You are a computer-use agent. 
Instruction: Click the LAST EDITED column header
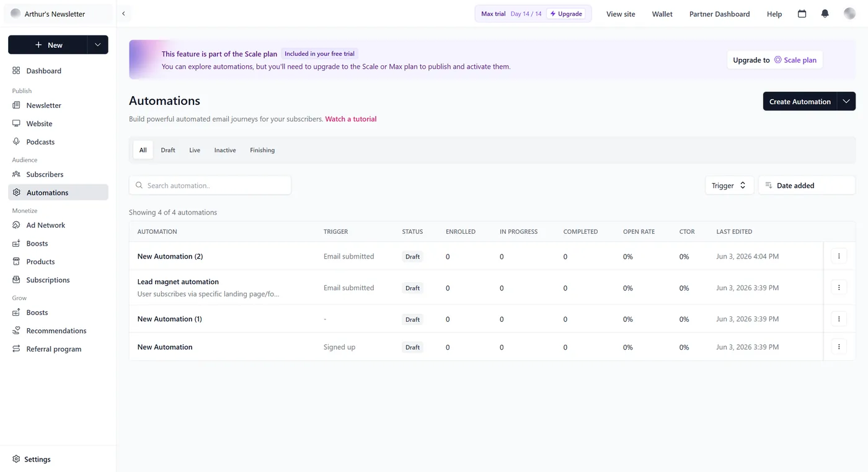click(x=734, y=231)
